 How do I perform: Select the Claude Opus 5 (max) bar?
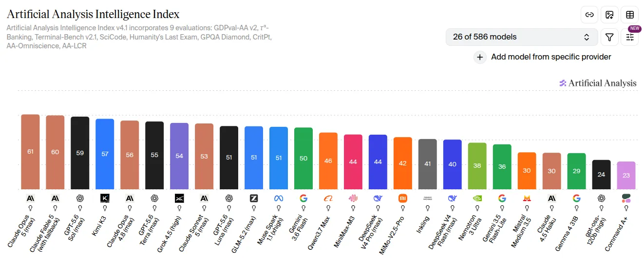30,152
